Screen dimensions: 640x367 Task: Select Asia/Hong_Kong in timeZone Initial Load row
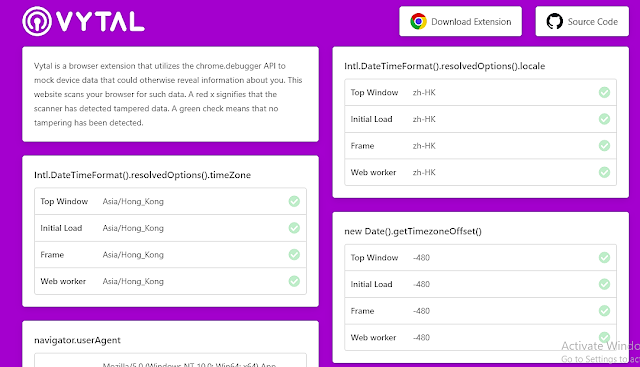tap(133, 228)
